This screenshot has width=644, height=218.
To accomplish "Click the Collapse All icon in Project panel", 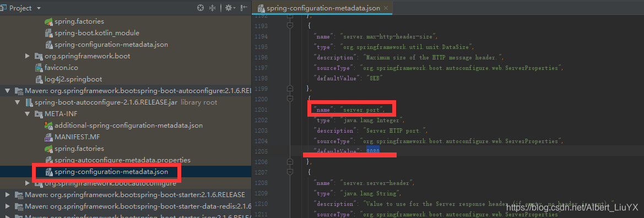I will 212,8.
